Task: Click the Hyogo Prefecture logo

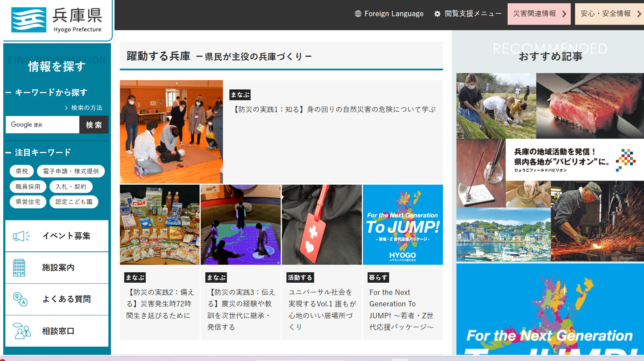Action: point(57,20)
